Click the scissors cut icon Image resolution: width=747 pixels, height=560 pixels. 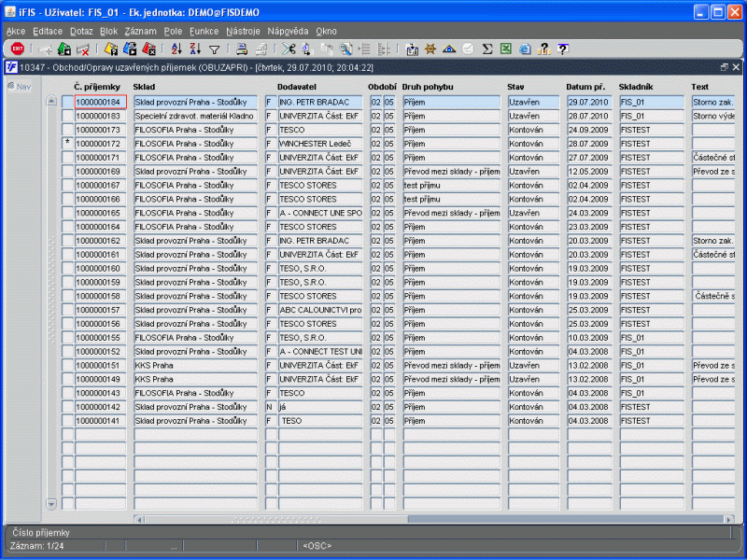pyautogui.click(x=289, y=49)
